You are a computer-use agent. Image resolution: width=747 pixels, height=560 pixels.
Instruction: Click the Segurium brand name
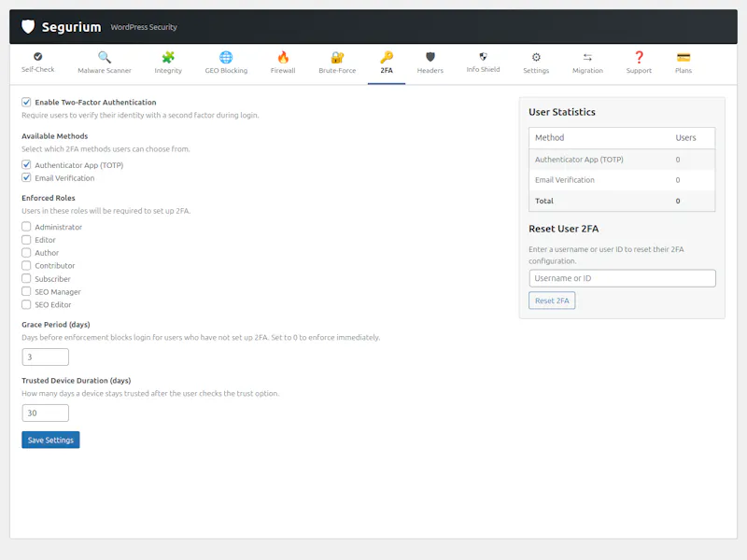72,27
